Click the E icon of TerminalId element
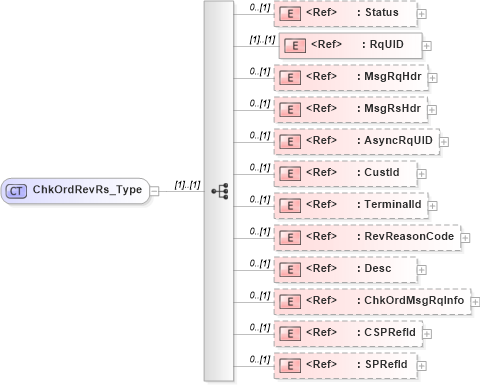The height and width of the screenshot is (385, 480). click(x=290, y=206)
